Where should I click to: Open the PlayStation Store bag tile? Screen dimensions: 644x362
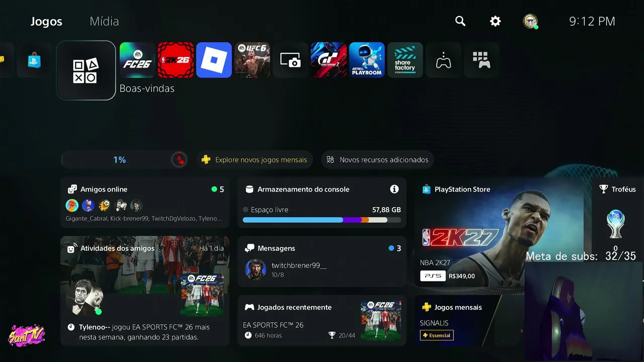[x=34, y=60]
